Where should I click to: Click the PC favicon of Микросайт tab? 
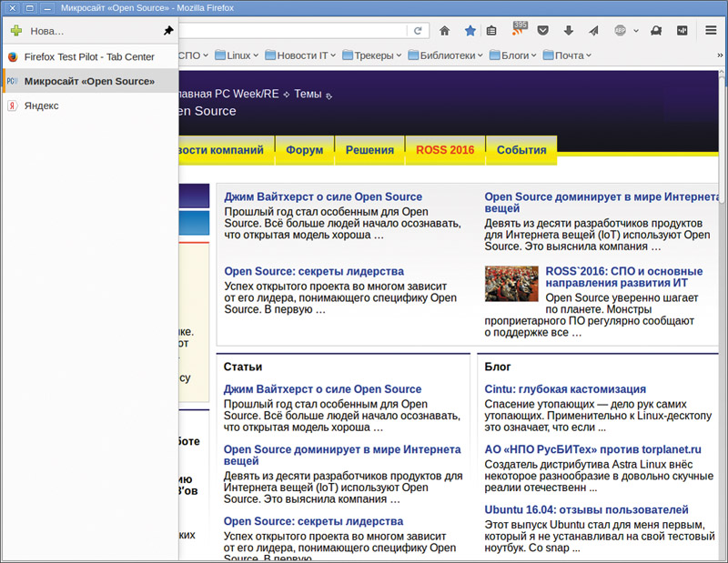tap(13, 81)
